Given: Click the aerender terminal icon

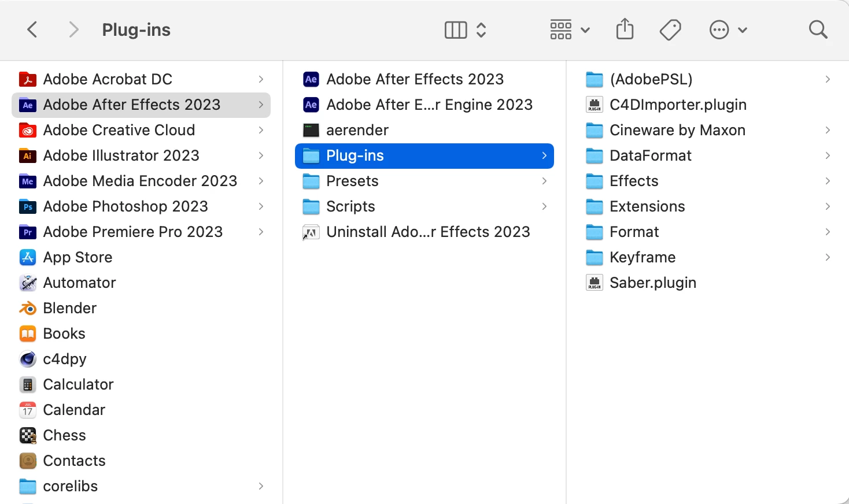Looking at the screenshot, I should [311, 130].
